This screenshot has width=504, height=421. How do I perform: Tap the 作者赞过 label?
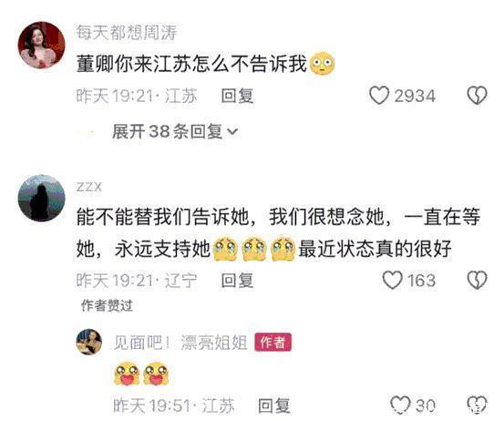point(107,305)
